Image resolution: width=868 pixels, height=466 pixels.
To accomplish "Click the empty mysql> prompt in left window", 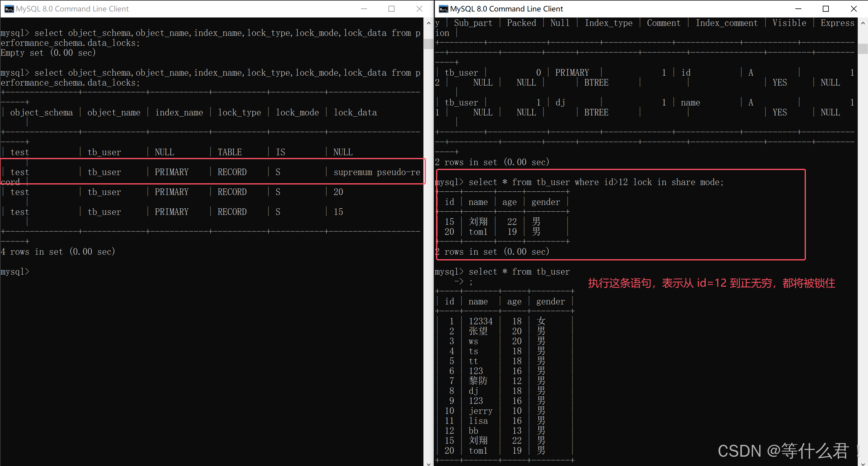I will [15, 271].
